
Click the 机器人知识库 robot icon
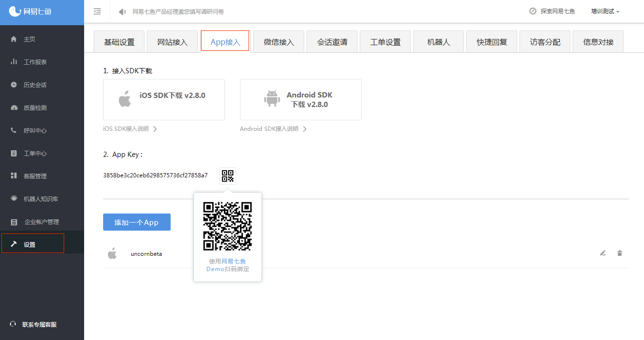click(14, 199)
